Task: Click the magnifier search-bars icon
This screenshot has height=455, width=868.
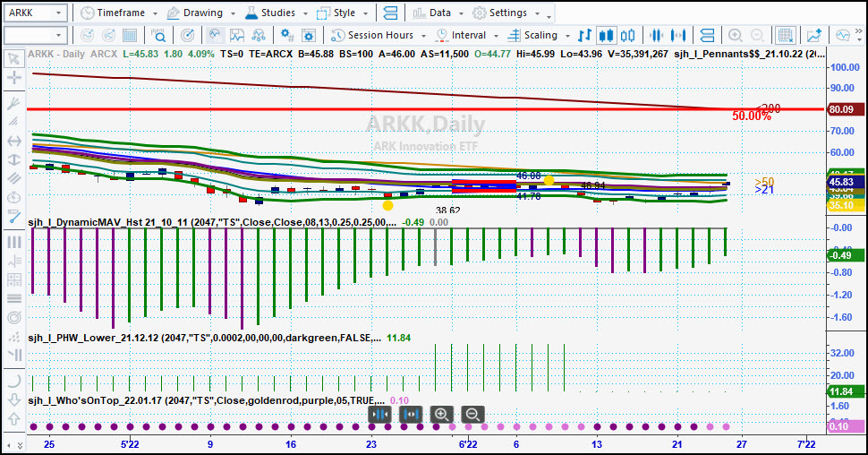Action: 158,36
